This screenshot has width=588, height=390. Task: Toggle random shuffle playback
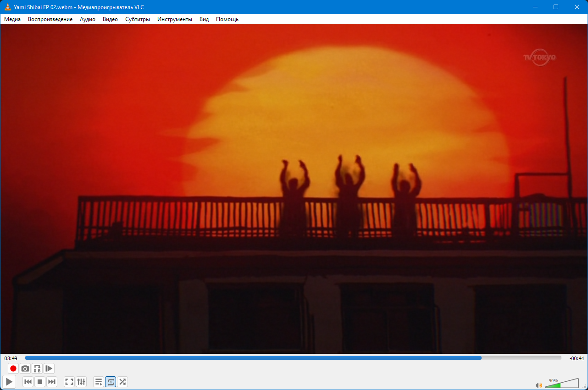(x=122, y=382)
